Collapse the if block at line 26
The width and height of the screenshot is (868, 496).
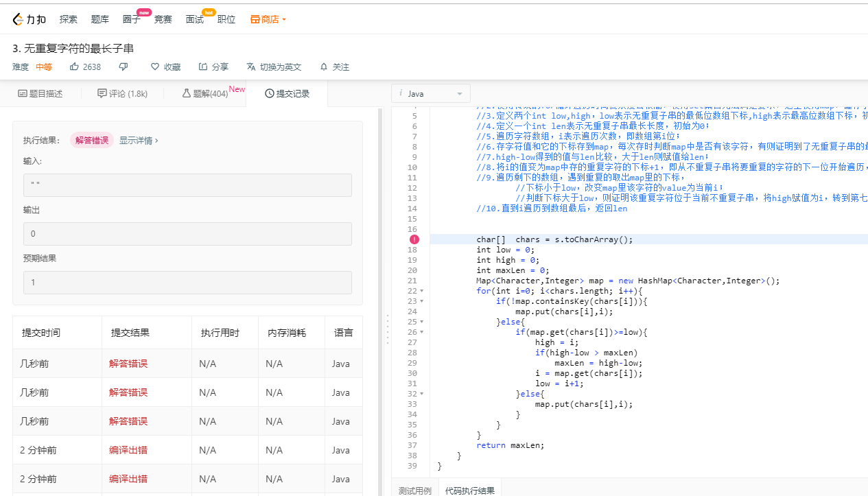tap(421, 332)
